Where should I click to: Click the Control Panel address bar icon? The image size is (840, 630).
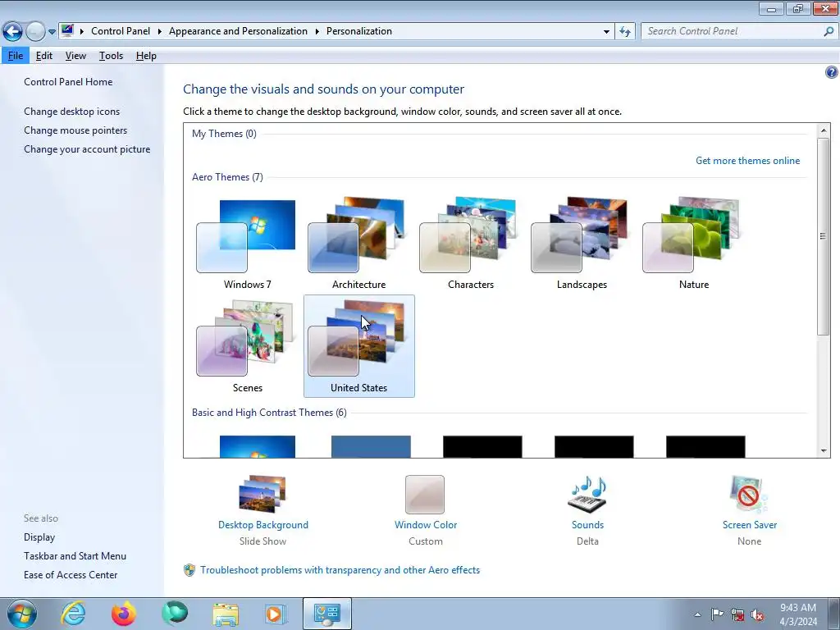click(67, 30)
